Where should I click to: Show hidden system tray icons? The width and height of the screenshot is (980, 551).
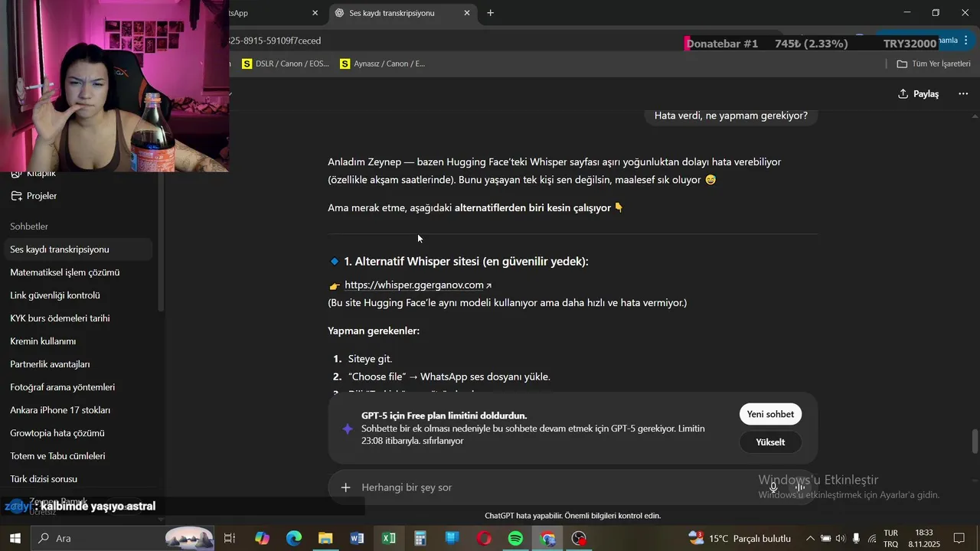pos(810,539)
